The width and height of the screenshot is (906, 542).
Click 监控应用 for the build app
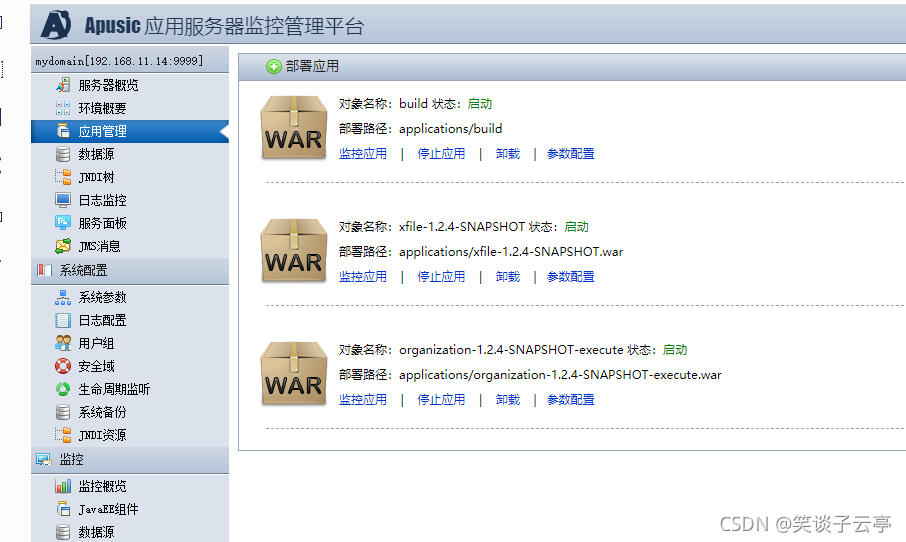(x=363, y=154)
